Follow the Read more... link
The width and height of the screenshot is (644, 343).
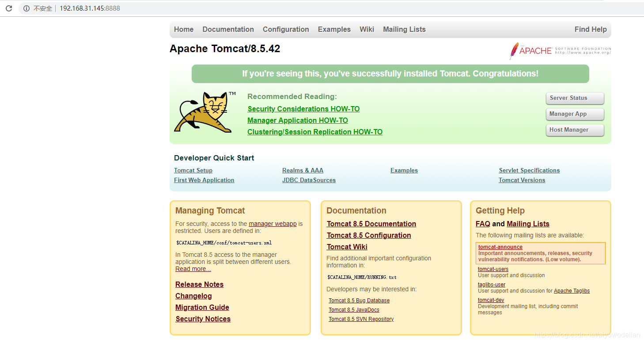(x=193, y=269)
